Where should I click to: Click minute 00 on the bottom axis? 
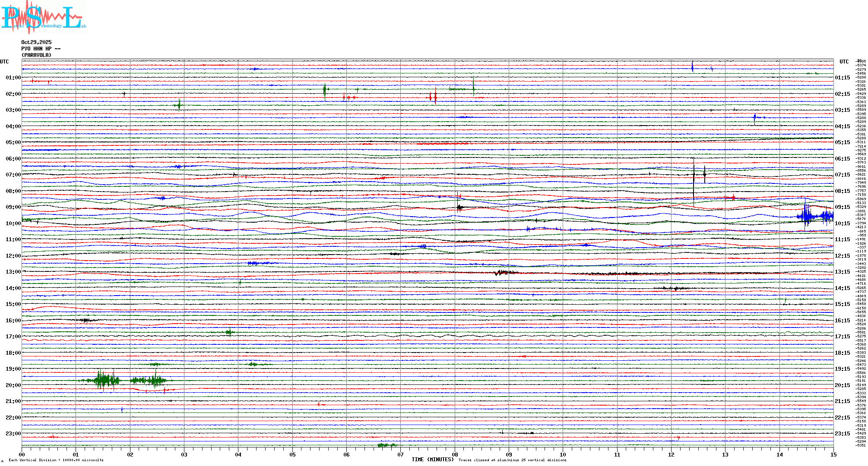tap(22, 454)
